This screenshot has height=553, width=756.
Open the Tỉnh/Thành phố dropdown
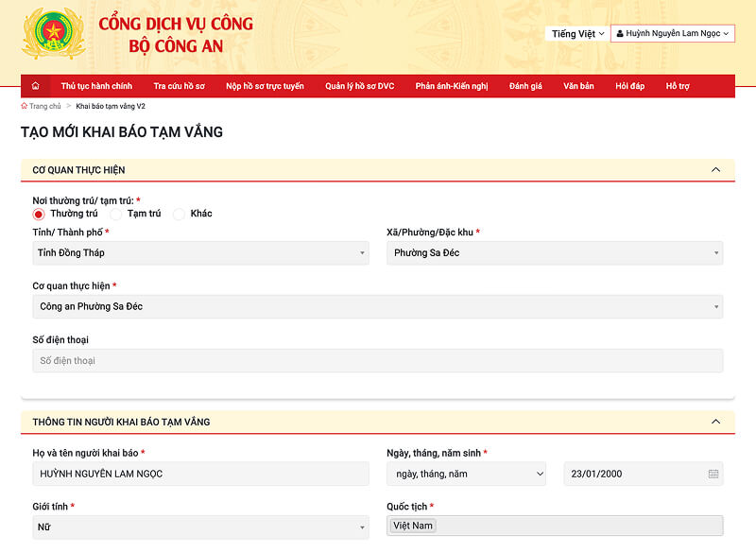pyautogui.click(x=200, y=253)
